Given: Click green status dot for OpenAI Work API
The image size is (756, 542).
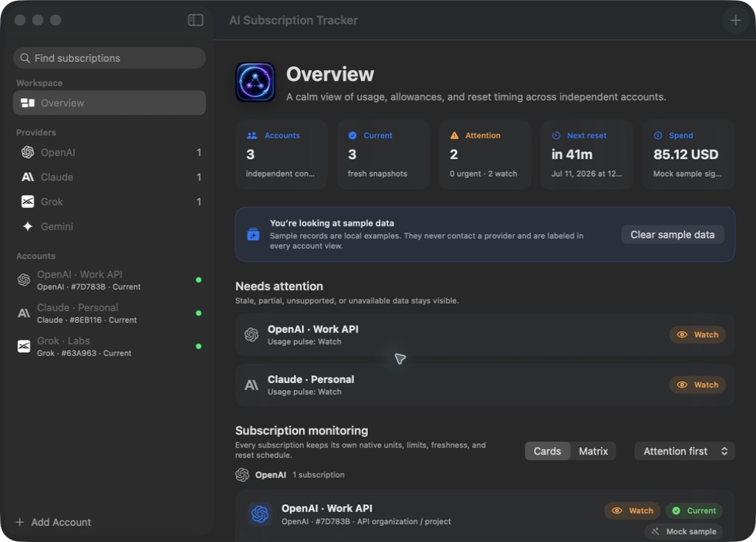Looking at the screenshot, I should point(199,280).
